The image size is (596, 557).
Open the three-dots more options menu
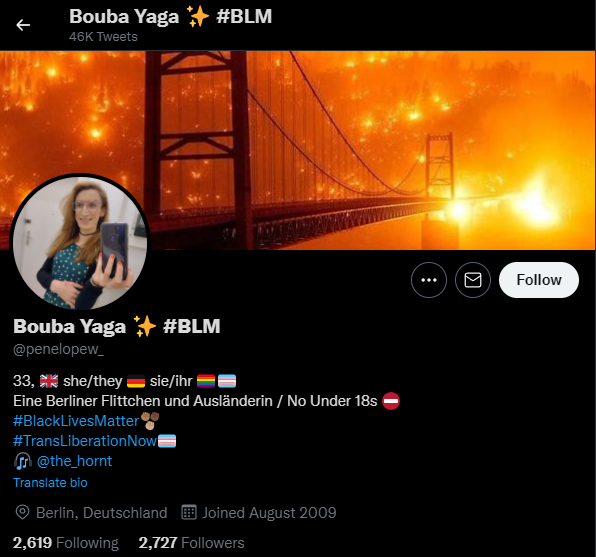[x=428, y=280]
